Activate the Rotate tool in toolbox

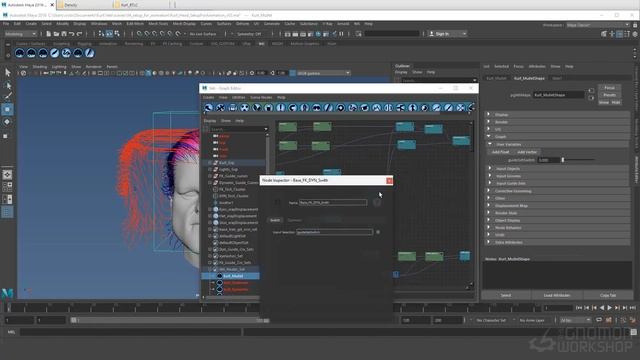pos(7,122)
